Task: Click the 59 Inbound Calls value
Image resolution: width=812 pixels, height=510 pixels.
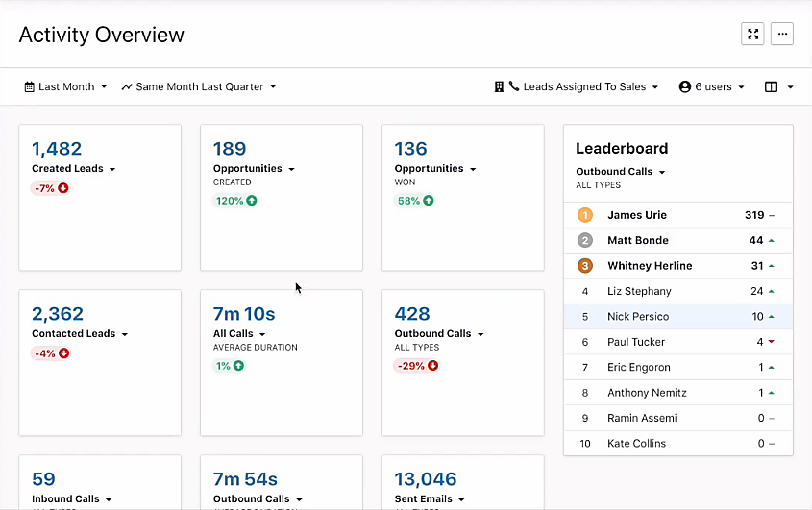Action: point(43,479)
